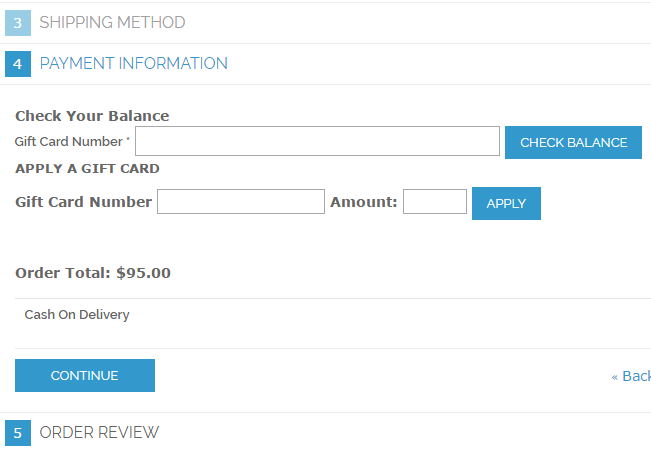Expand the Shipping Method section
This screenshot has height=454, width=651.
coord(112,23)
